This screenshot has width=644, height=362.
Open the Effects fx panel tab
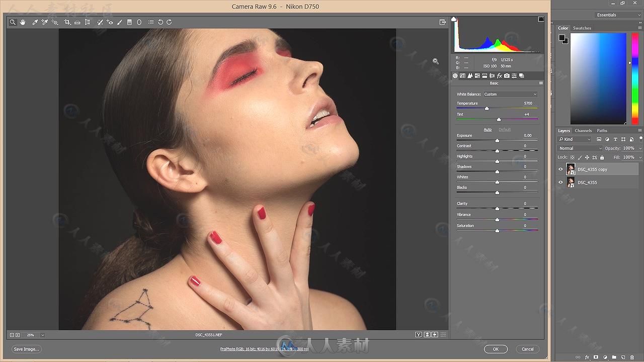(x=500, y=76)
